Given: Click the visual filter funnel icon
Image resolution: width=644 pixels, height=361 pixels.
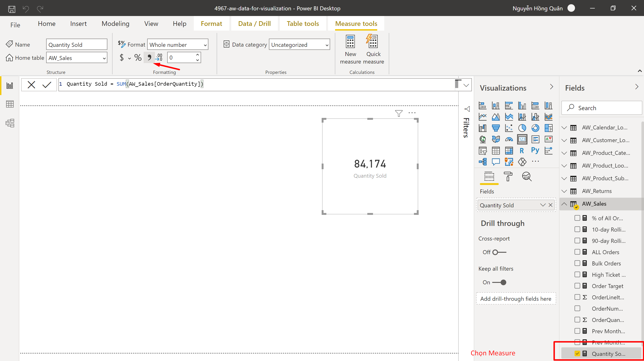Looking at the screenshot, I should coord(399,113).
